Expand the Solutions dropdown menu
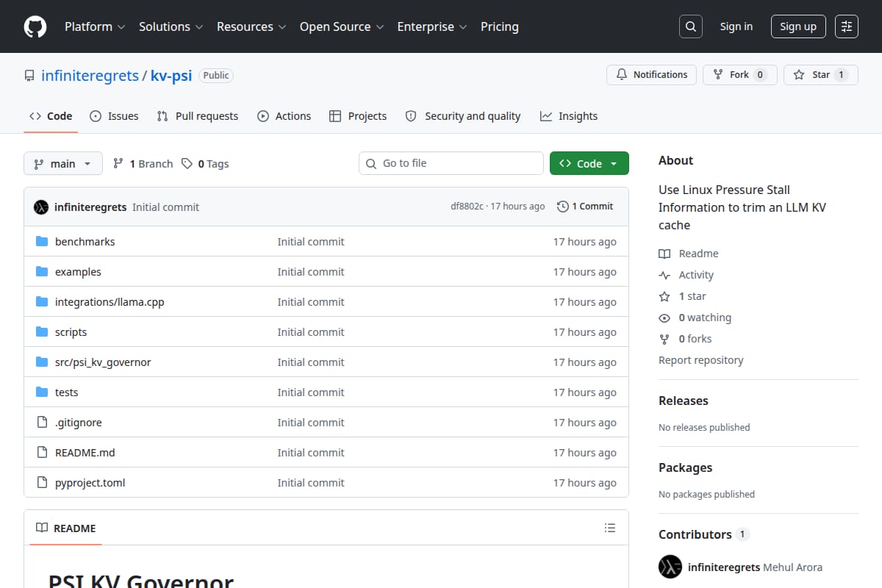 (x=171, y=26)
